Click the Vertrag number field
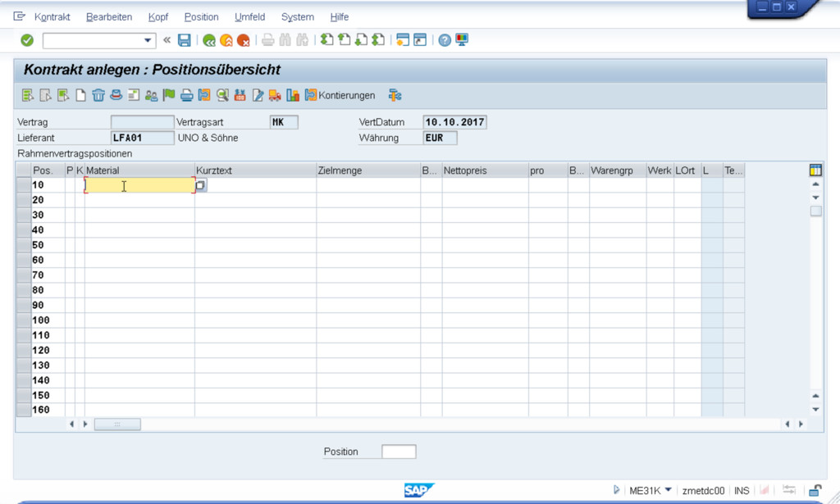 [x=142, y=122]
